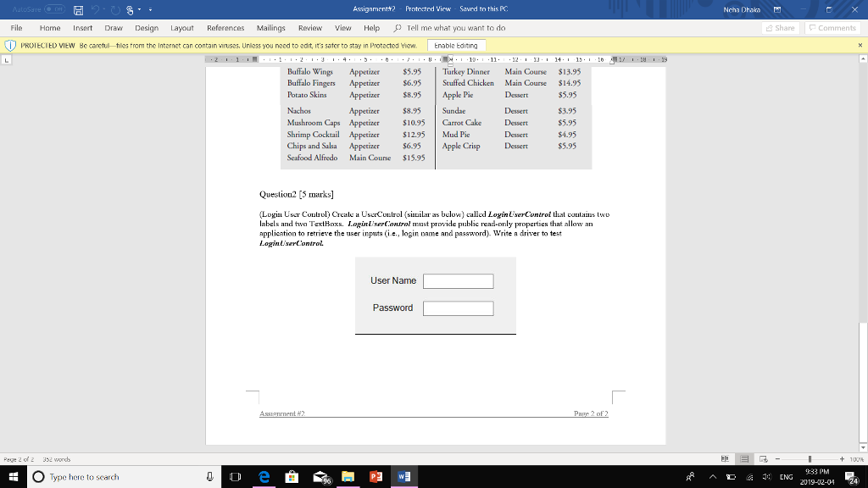The width and height of the screenshot is (868, 488).
Task: Click the Question2 [5 marks] heading
Action: click(x=296, y=194)
